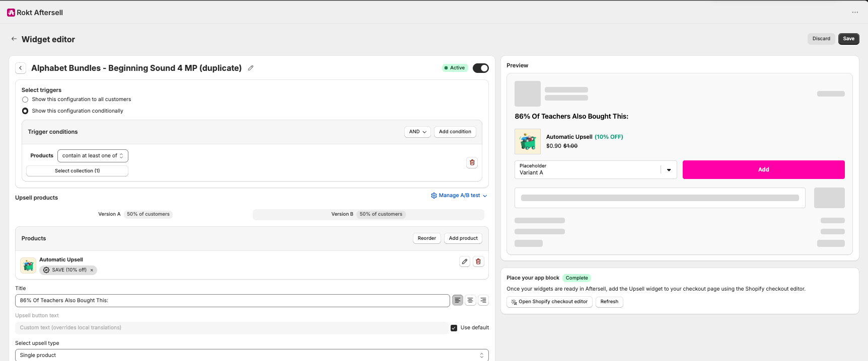Screen dimensions: 868x361
Task: Switch to the Version B tab
Action: click(368, 214)
